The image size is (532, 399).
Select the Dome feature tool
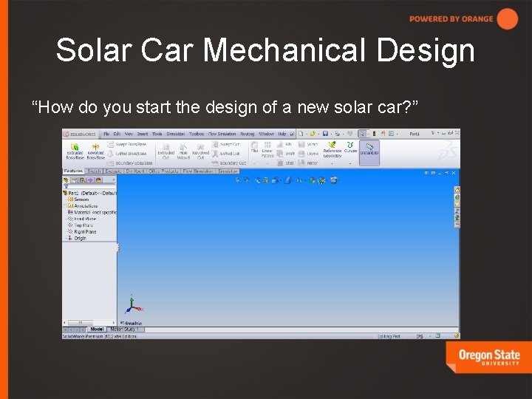click(x=308, y=154)
